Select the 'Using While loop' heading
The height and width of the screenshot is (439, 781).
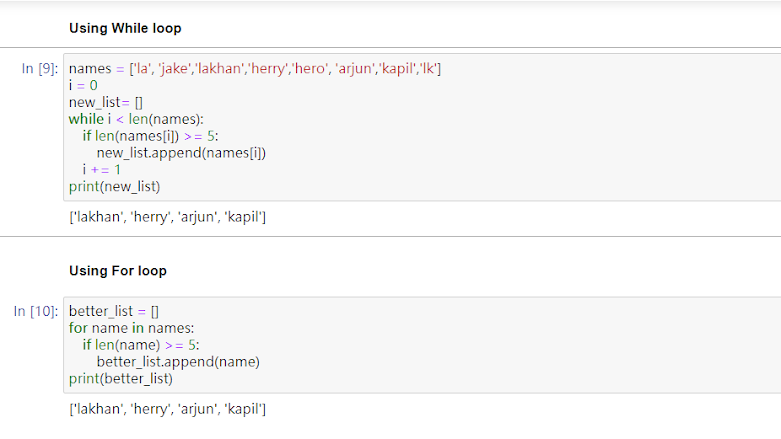pyautogui.click(x=125, y=28)
